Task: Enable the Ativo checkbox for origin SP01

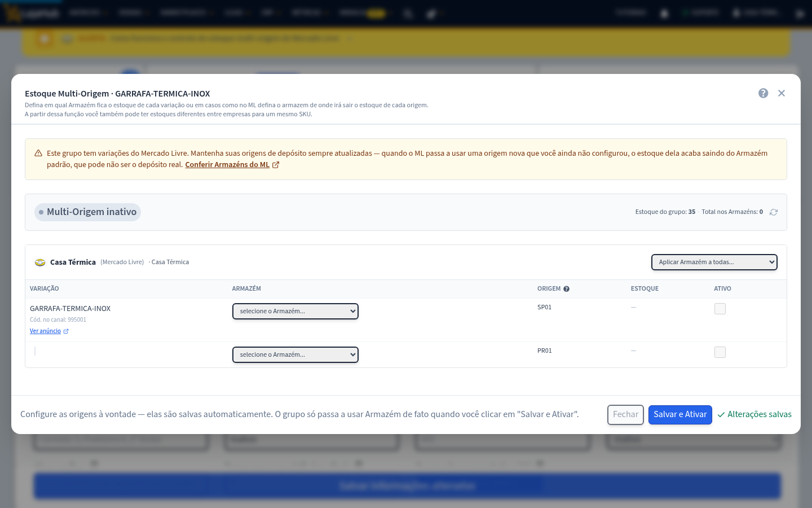Action: (x=720, y=309)
